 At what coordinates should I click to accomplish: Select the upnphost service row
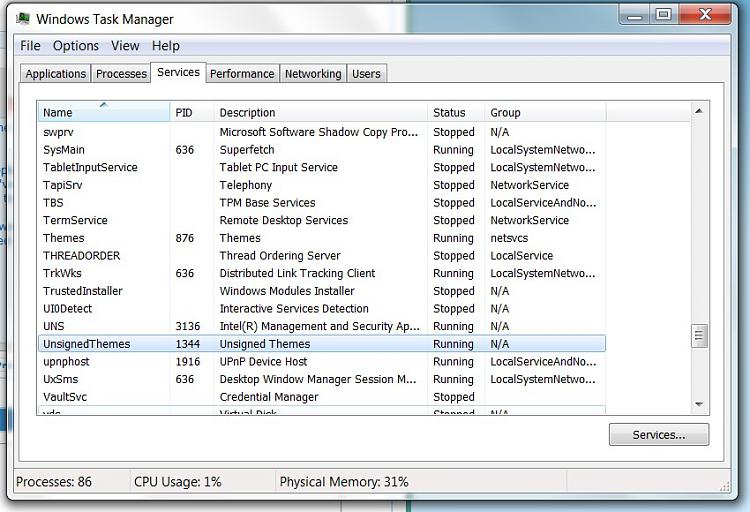[321, 362]
